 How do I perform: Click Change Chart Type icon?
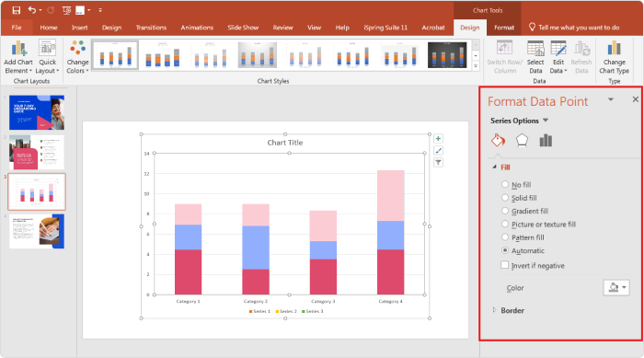tap(614, 48)
